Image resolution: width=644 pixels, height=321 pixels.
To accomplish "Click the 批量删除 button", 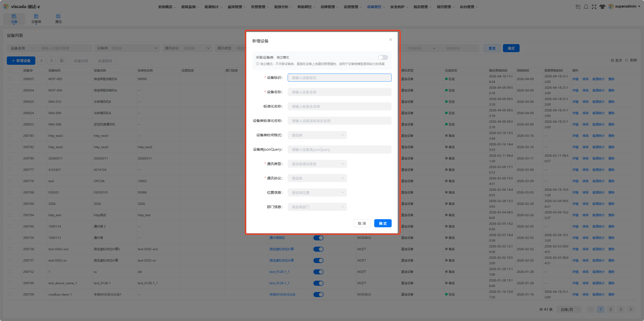I will coord(105,61).
